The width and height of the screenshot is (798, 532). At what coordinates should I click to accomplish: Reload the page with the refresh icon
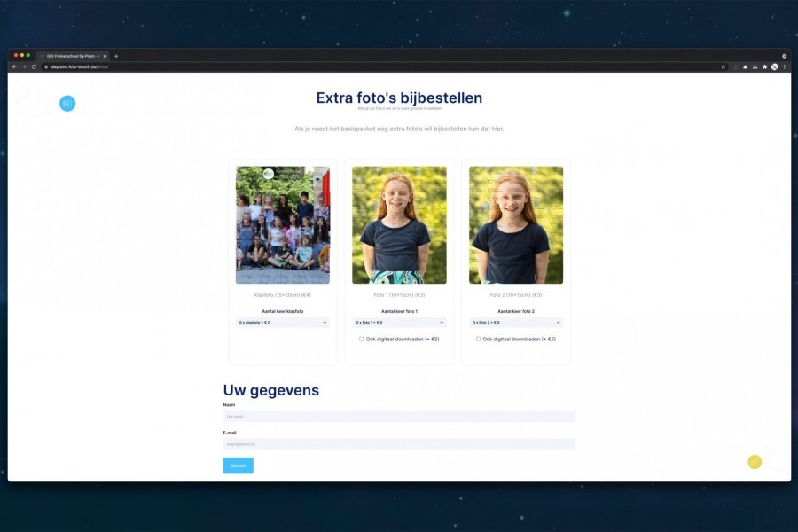click(x=35, y=66)
